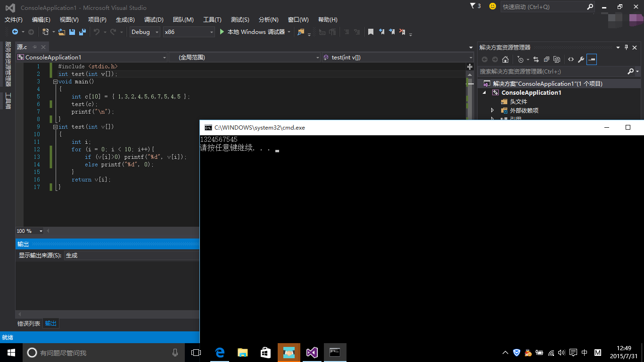Switch to the 输出 bottom tab
This screenshot has height=362, width=644.
[x=51, y=323]
